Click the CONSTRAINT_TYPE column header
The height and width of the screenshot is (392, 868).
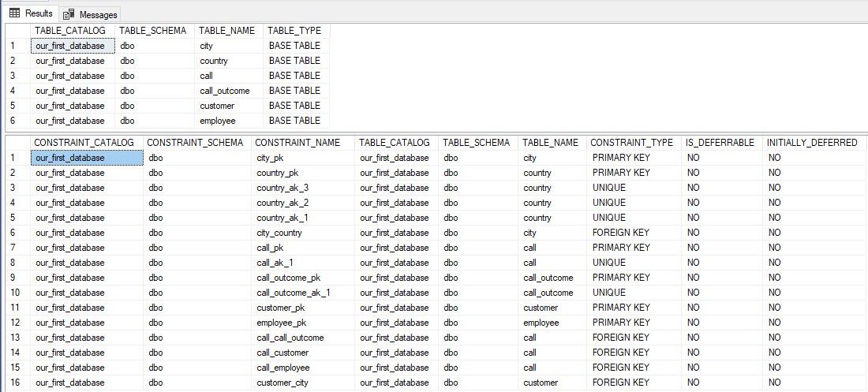click(631, 143)
